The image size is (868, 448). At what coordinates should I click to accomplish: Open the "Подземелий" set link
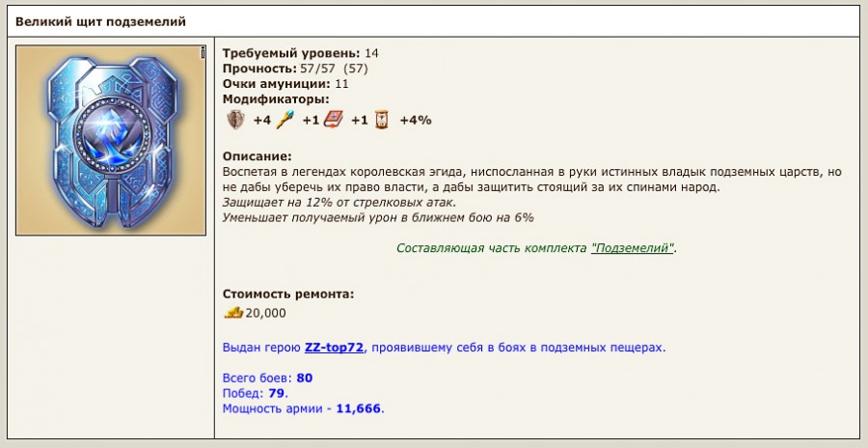(x=632, y=248)
